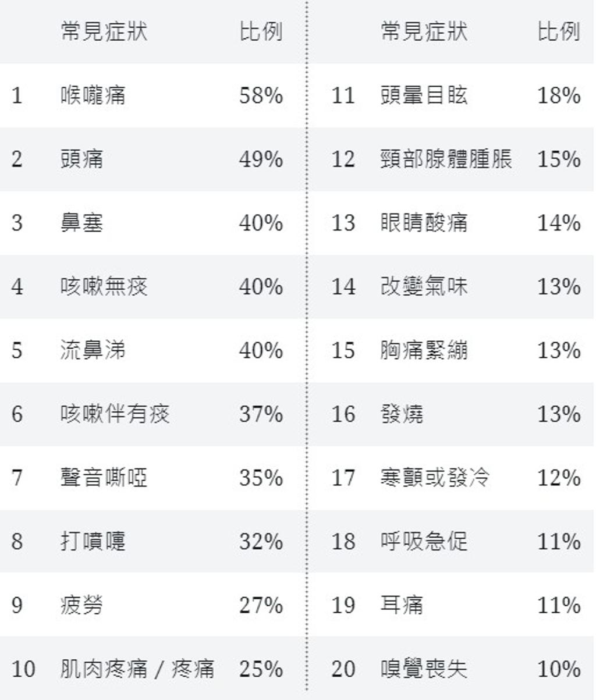This screenshot has width=596, height=700.
Task: Select the 改變氣味 symptom
Action: click(424, 286)
